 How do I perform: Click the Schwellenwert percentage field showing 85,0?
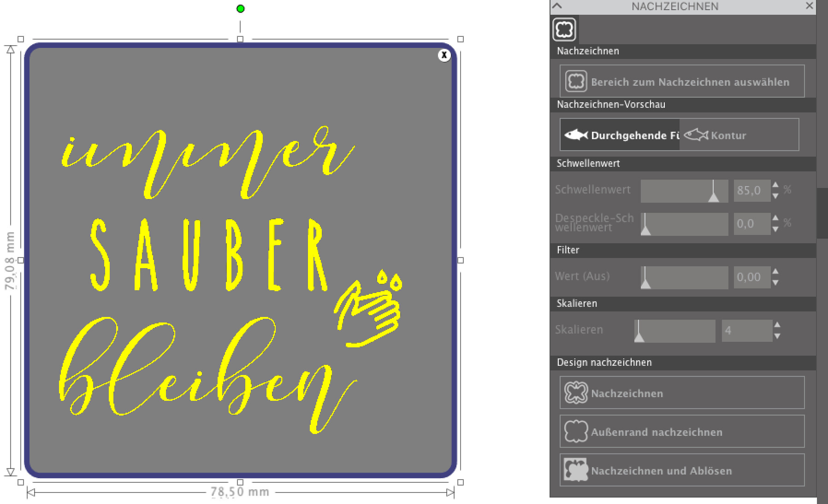point(752,191)
